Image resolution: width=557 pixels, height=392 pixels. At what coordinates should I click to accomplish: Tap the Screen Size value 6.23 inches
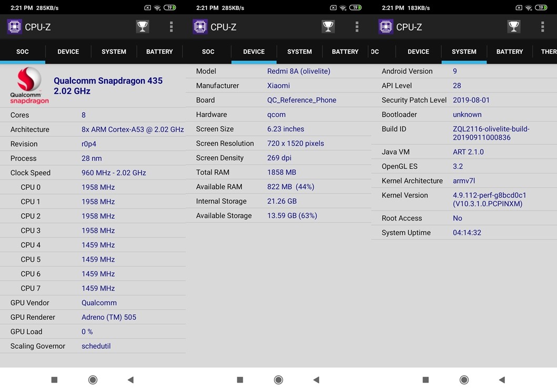click(x=286, y=129)
